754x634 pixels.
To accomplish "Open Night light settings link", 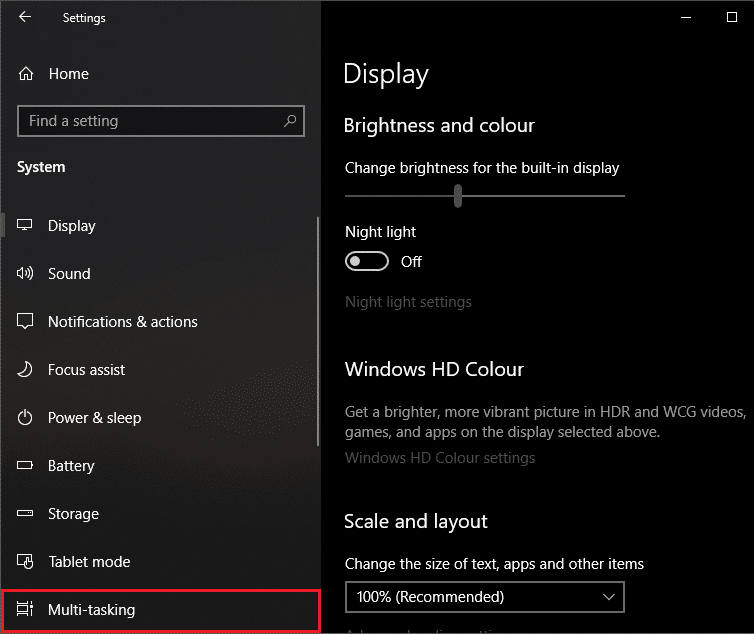I will pos(408,302).
